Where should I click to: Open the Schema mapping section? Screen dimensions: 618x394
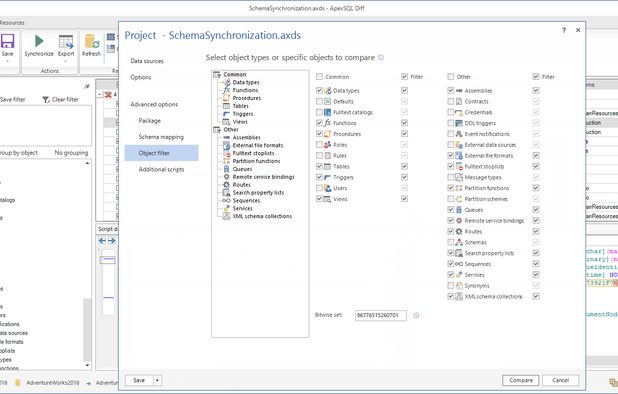point(161,137)
